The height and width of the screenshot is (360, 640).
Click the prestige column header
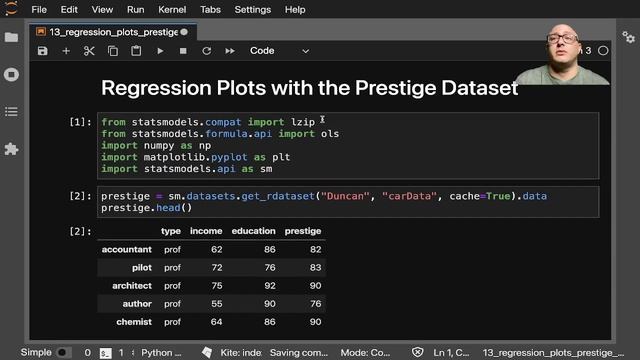pyautogui.click(x=303, y=231)
